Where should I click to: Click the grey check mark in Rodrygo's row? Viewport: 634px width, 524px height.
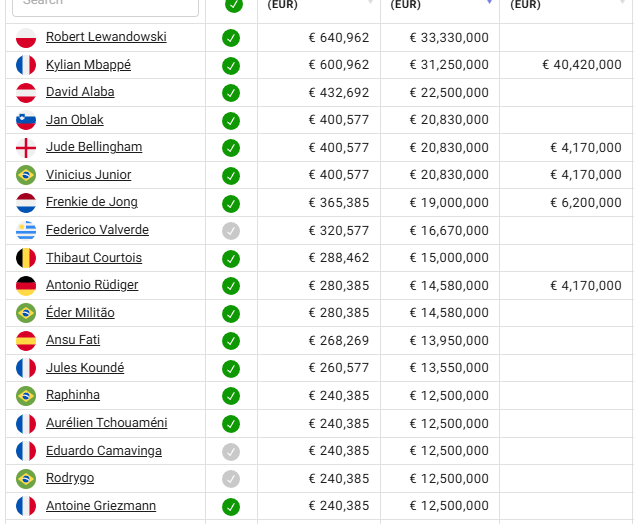click(x=231, y=479)
